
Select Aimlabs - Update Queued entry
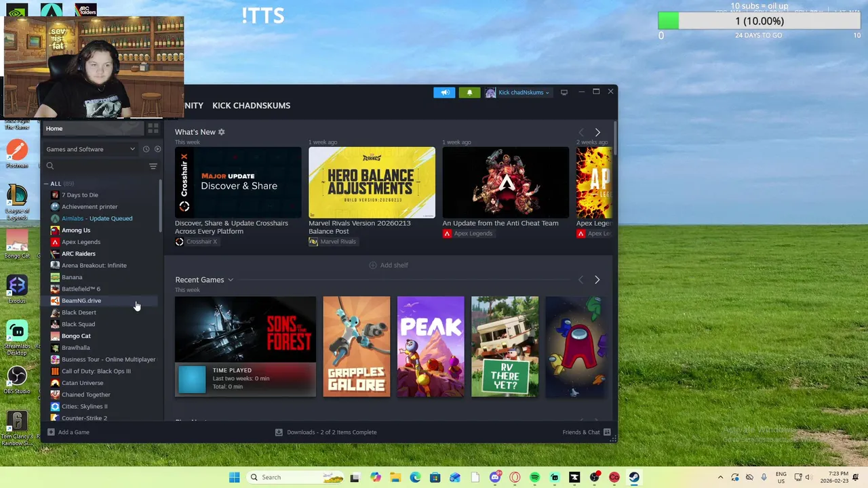point(97,218)
